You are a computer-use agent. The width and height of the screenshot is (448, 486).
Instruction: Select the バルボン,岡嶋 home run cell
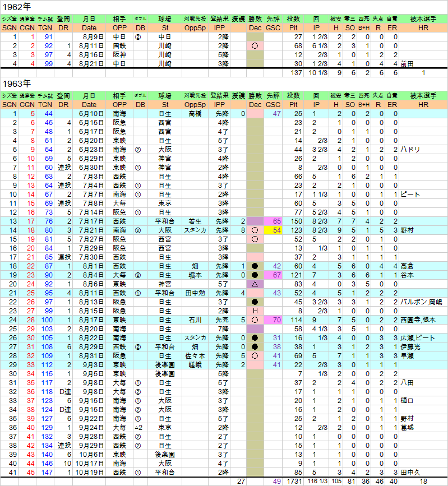pyautogui.click(x=423, y=302)
